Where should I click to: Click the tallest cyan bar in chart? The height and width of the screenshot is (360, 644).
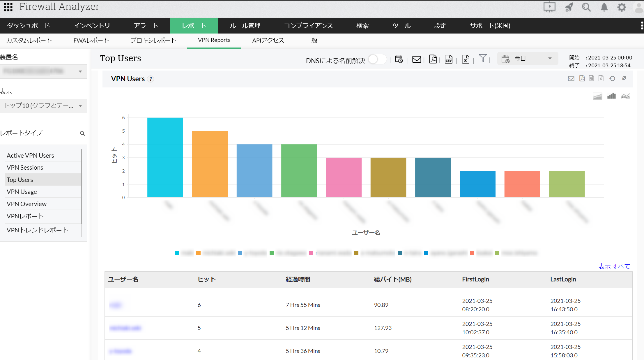[x=165, y=157]
